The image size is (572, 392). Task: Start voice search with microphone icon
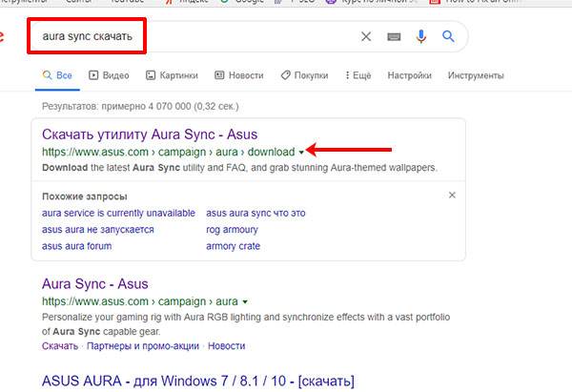pos(421,36)
